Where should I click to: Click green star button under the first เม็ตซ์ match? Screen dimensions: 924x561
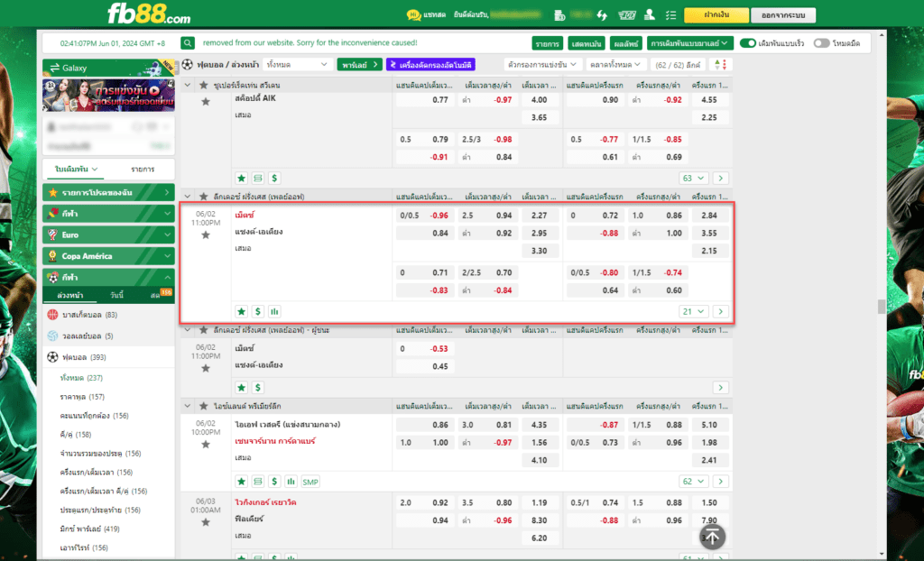pos(241,311)
